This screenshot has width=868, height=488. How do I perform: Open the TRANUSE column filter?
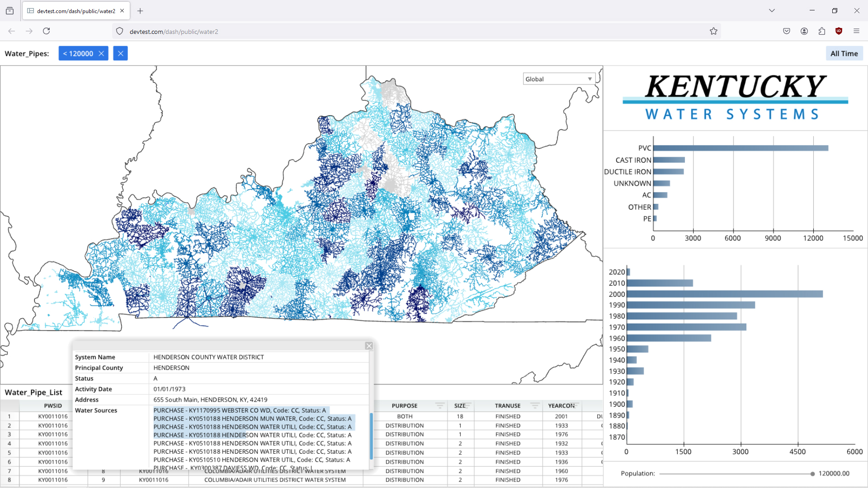click(535, 405)
